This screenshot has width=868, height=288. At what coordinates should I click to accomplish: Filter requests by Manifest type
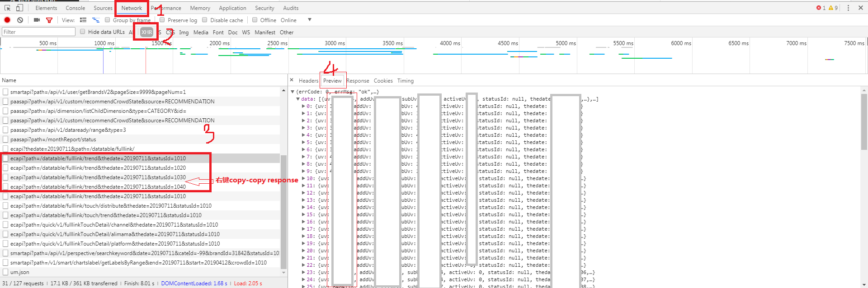265,33
